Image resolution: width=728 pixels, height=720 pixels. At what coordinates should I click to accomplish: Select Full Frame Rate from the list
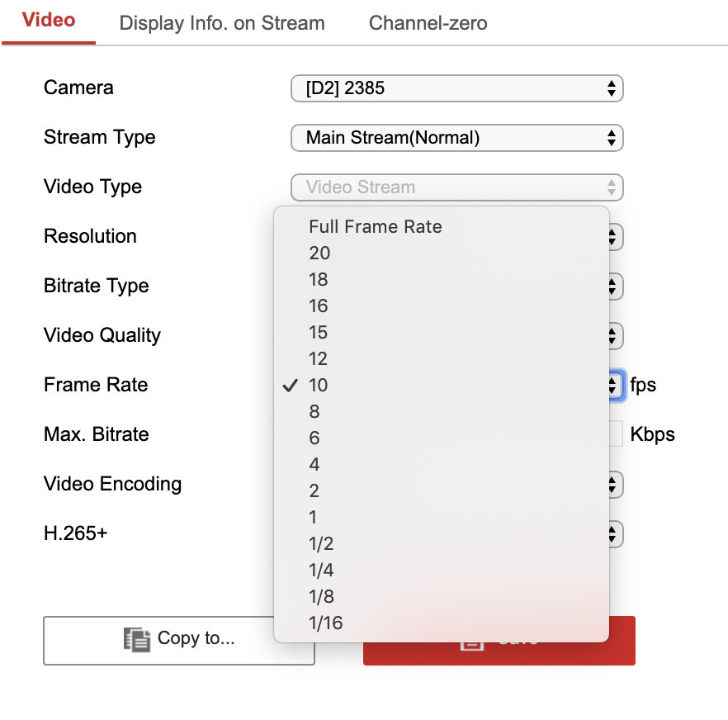click(x=375, y=226)
